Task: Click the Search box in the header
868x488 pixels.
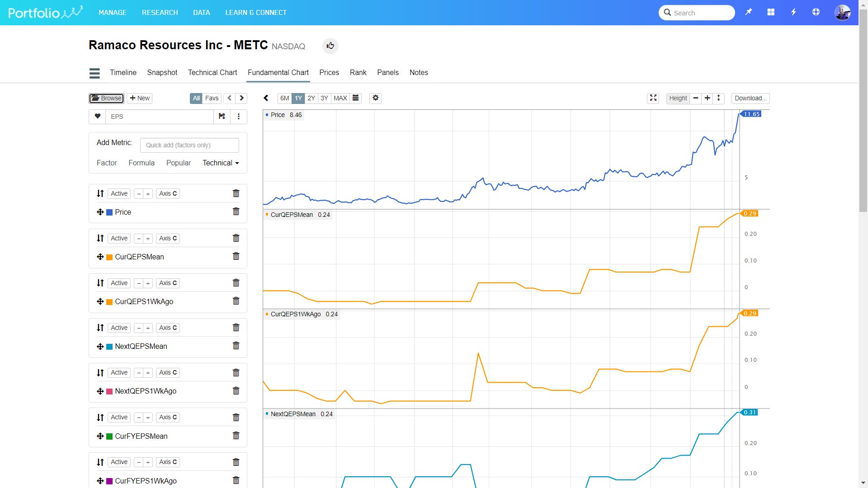Action: pyautogui.click(x=697, y=13)
